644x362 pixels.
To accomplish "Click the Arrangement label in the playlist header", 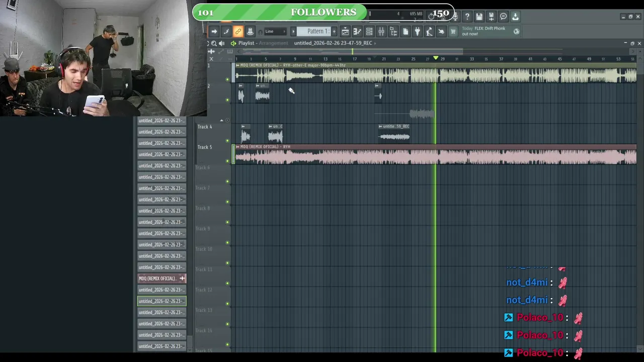I will (273, 43).
